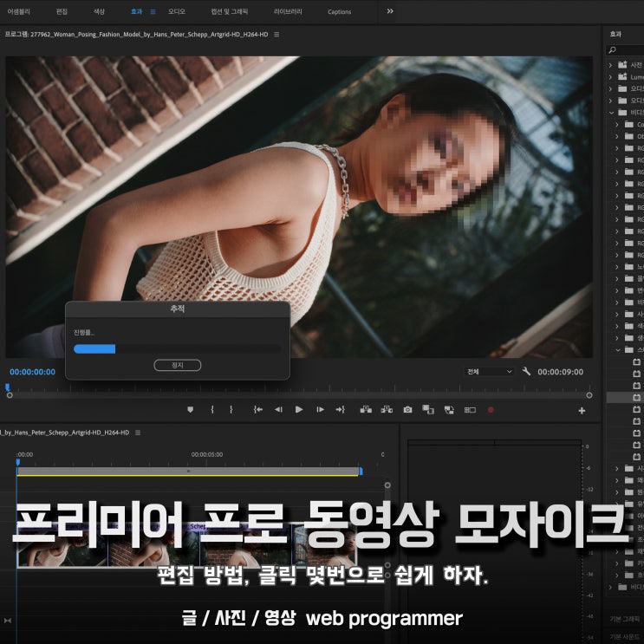This screenshot has width=644, height=644.
Task: Click the Go to Out point icon
Action: pyautogui.click(x=341, y=409)
